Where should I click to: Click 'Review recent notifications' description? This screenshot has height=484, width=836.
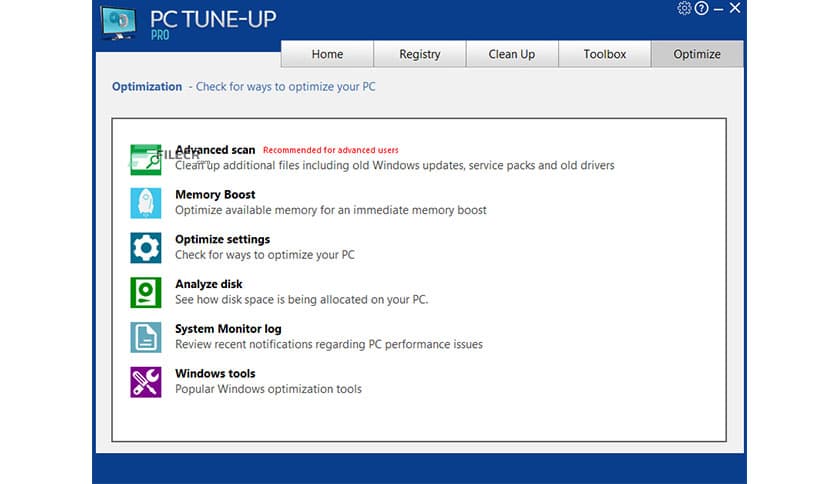329,344
